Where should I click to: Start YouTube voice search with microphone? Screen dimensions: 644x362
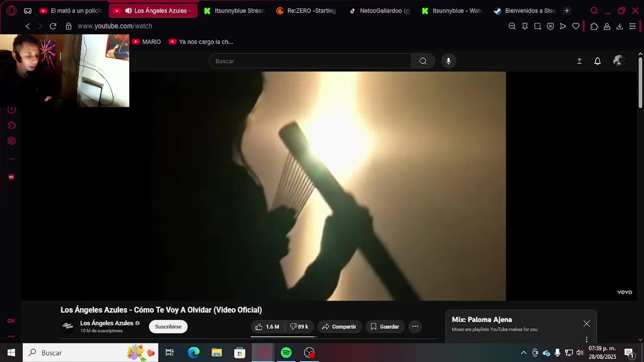tap(448, 61)
